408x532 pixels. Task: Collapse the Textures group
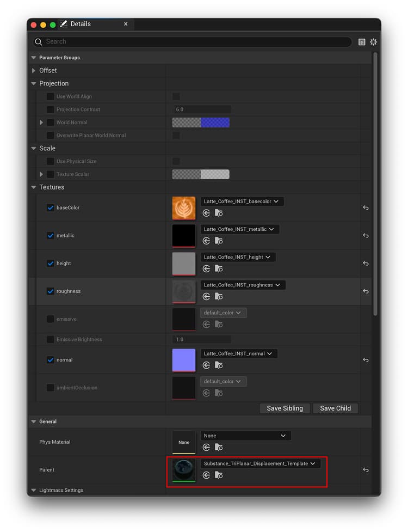(34, 187)
